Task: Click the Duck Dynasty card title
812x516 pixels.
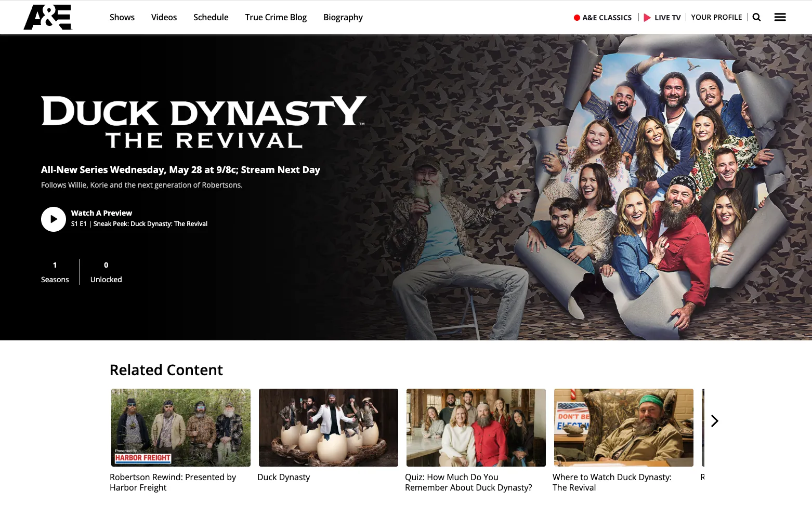Action: [283, 477]
